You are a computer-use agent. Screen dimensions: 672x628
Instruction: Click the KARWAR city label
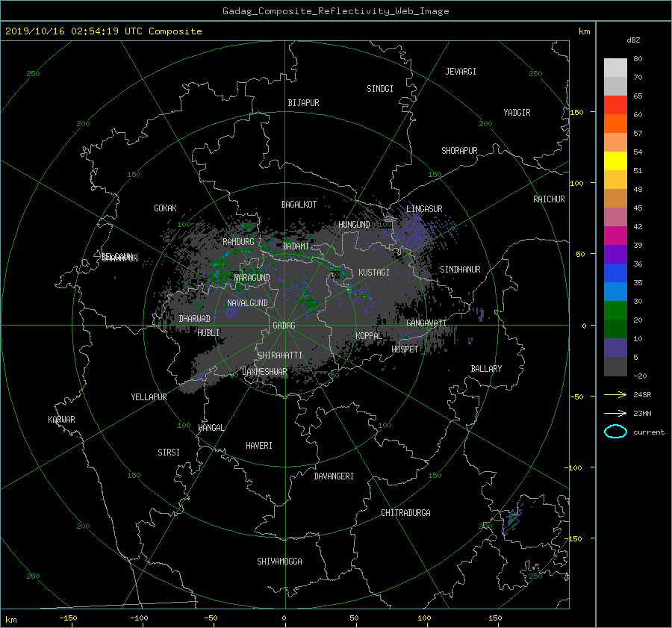[x=61, y=420]
